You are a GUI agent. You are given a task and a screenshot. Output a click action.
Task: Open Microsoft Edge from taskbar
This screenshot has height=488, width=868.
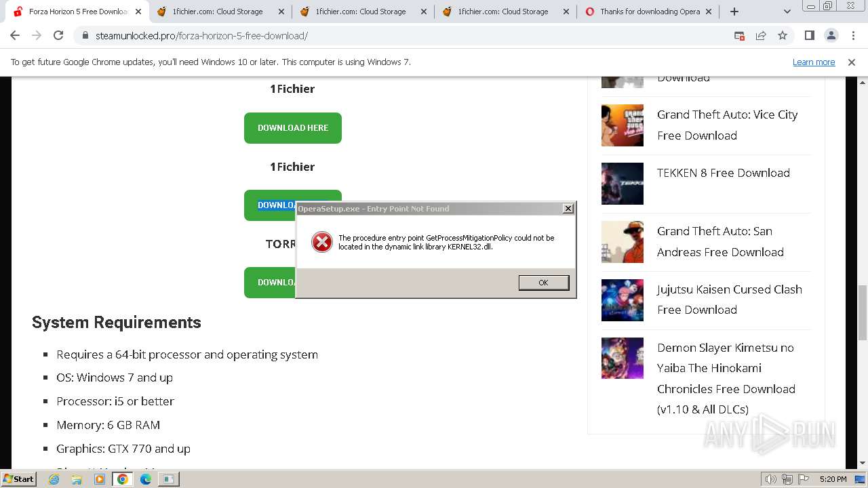point(146,479)
